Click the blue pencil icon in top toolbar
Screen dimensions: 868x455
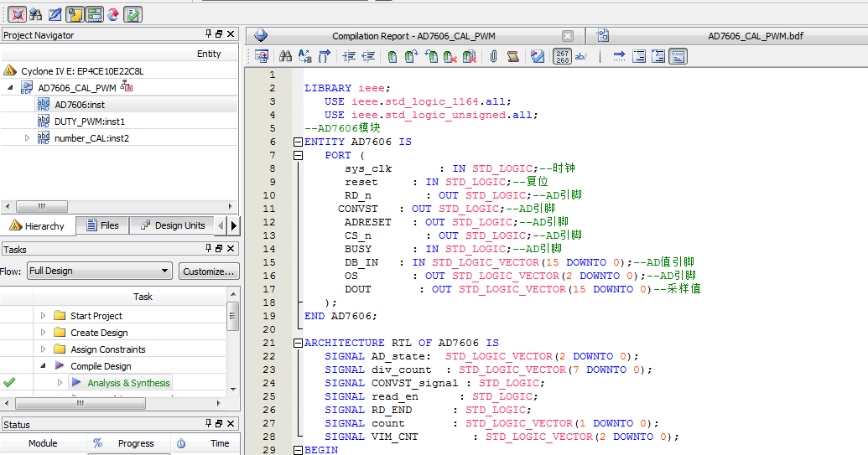point(55,13)
